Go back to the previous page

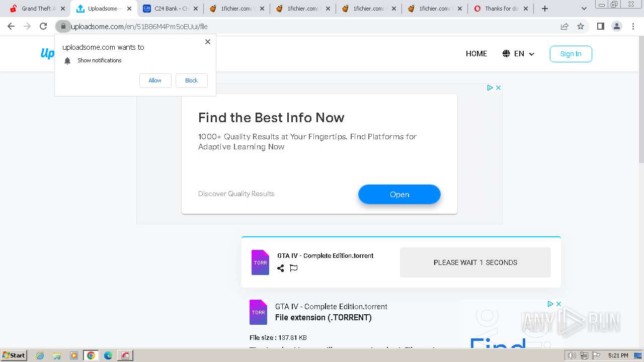[x=11, y=26]
